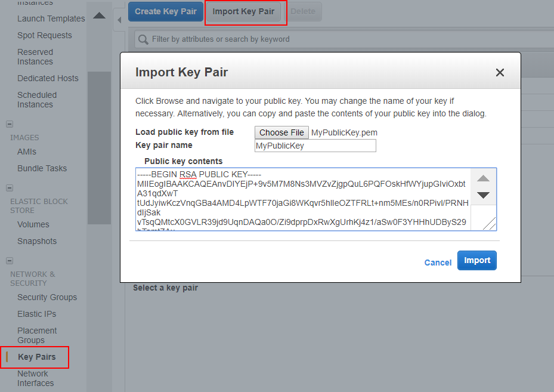Go to Security Groups in the sidebar
The width and height of the screenshot is (554, 392).
click(47, 297)
